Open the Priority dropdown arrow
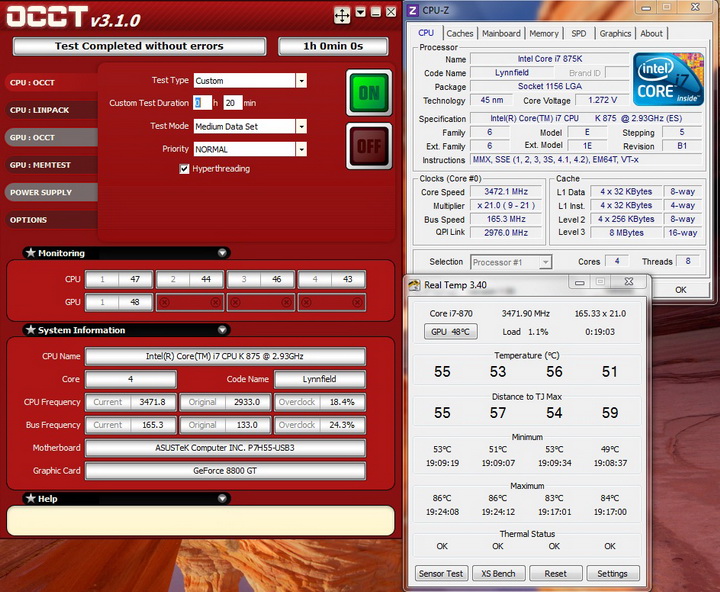 point(301,149)
